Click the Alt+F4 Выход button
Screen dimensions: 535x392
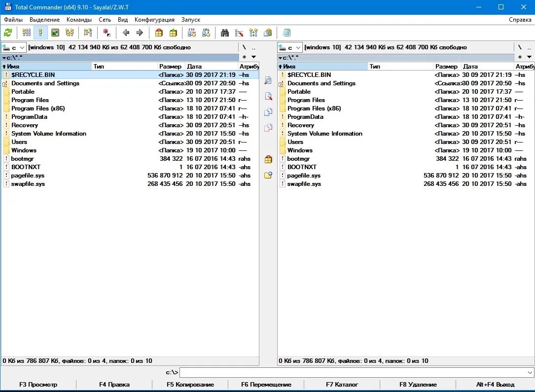(495, 385)
